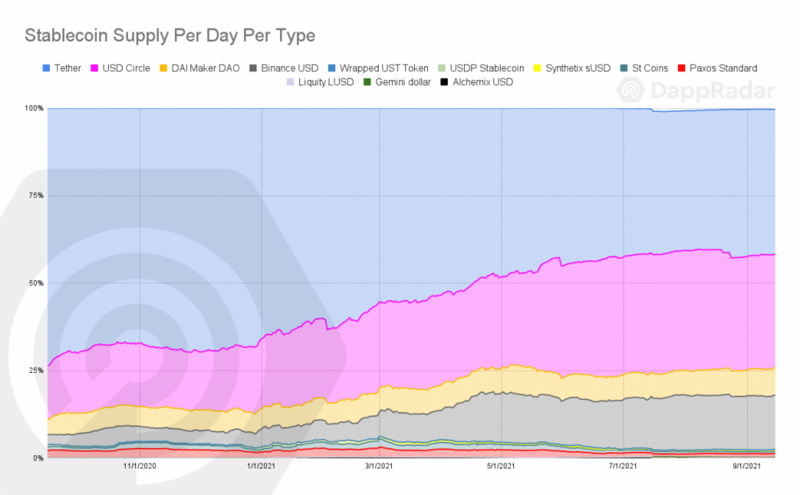Click the 9/1/2021 x-axis date label
This screenshot has height=495, width=800.
[x=748, y=467]
